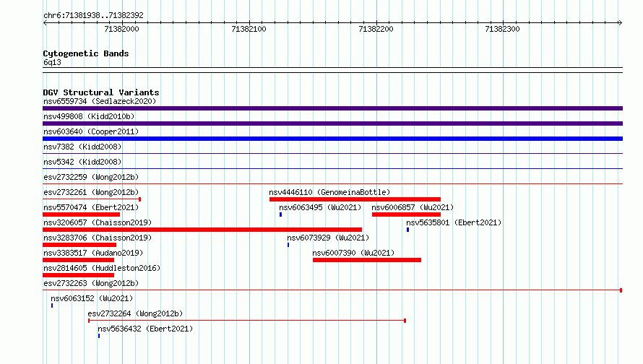Screen dimensions: 643x364
Task: Click the red nsv3283706 variant bar
Action: [x=79, y=245]
